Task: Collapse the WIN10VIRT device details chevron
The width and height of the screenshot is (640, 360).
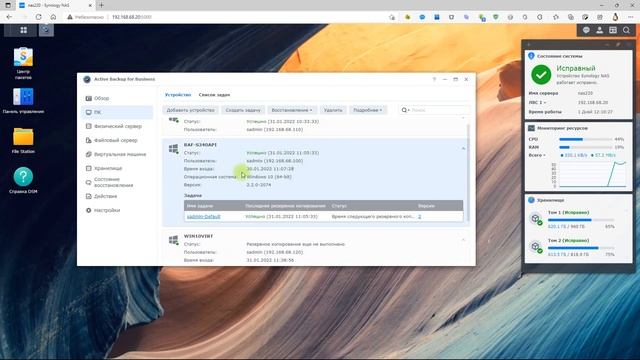Action: pyautogui.click(x=463, y=240)
